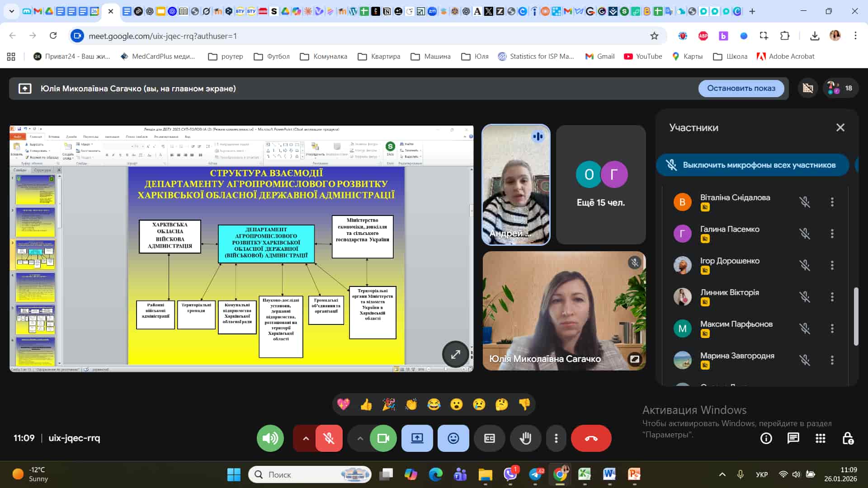868x488 pixels.
Task: Turn on captions with the CC icon
Action: pos(489,438)
